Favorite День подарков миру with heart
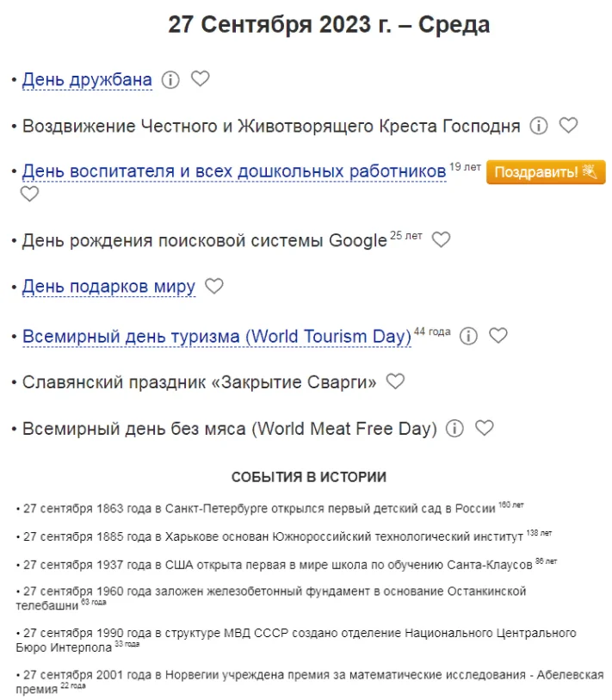 pyautogui.click(x=214, y=286)
